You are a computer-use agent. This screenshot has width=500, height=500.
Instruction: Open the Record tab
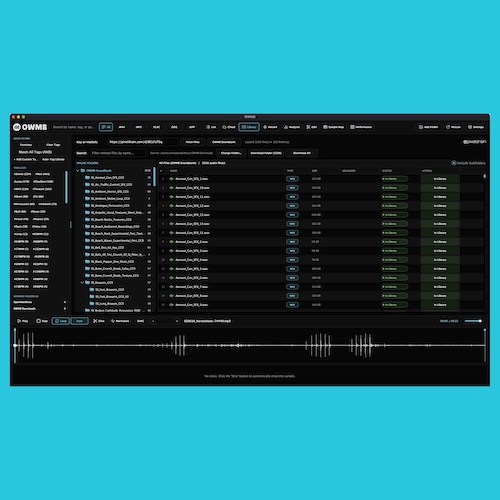(x=270, y=127)
